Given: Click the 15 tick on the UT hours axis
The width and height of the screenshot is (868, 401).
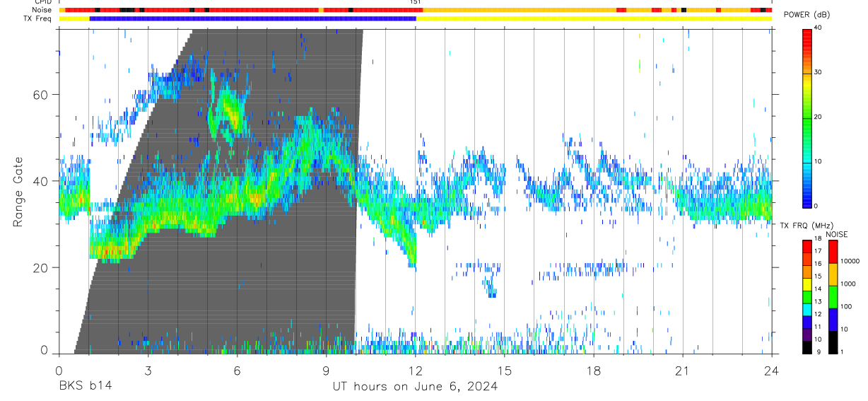Looking at the screenshot, I should click(505, 370).
